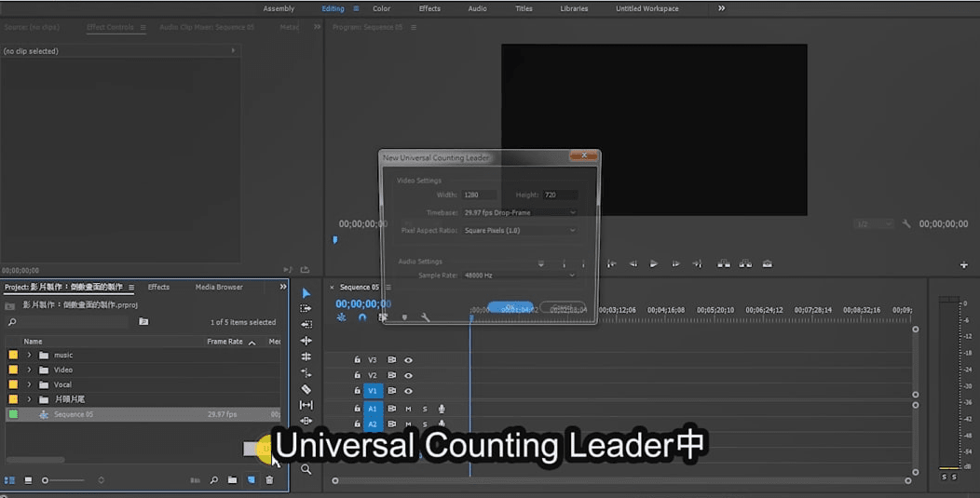Open Sample Rate dropdown
The image size is (980, 498).
520,276
